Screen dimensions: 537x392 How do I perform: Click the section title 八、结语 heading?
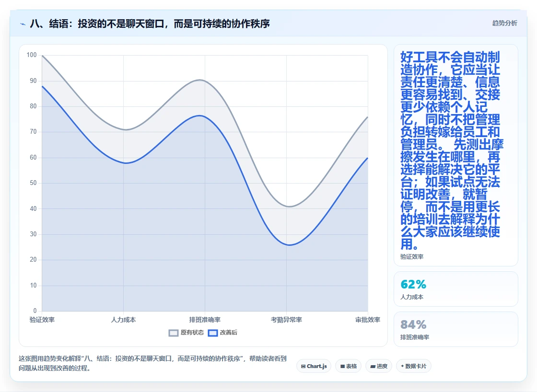(x=150, y=23)
